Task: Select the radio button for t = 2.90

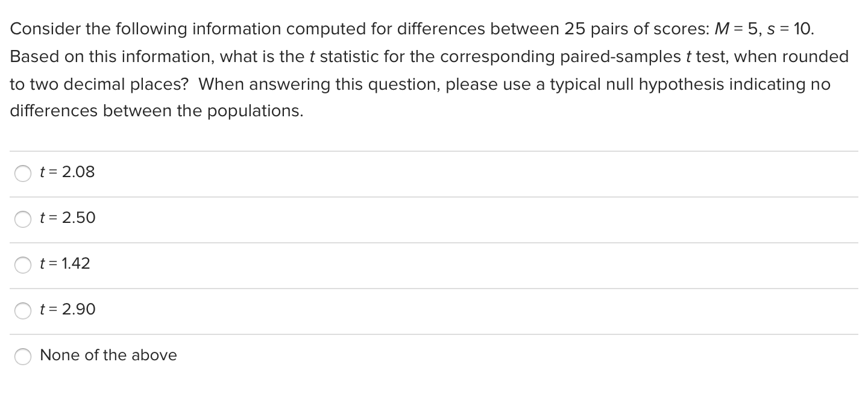Action: coord(22,311)
